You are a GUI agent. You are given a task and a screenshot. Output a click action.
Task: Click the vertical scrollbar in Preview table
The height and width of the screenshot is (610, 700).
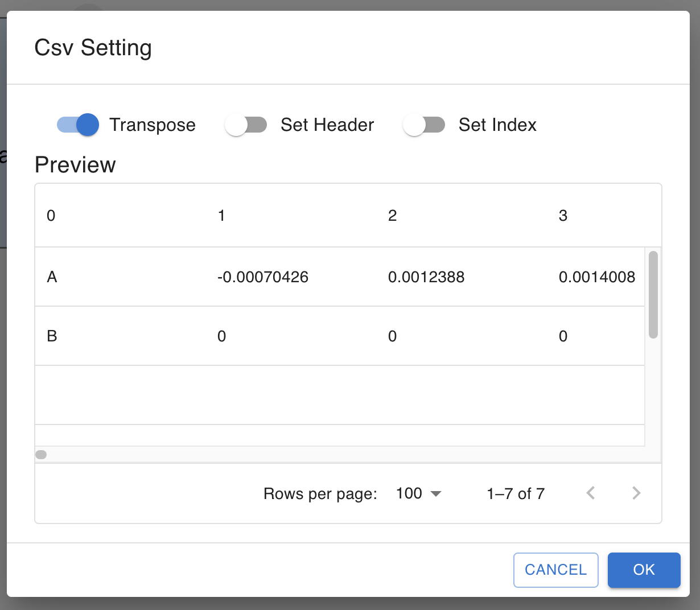pyautogui.click(x=653, y=295)
